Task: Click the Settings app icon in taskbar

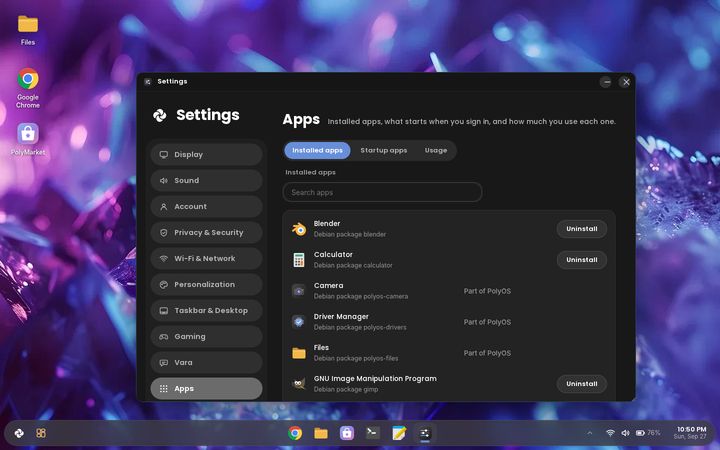Action: (x=425, y=433)
